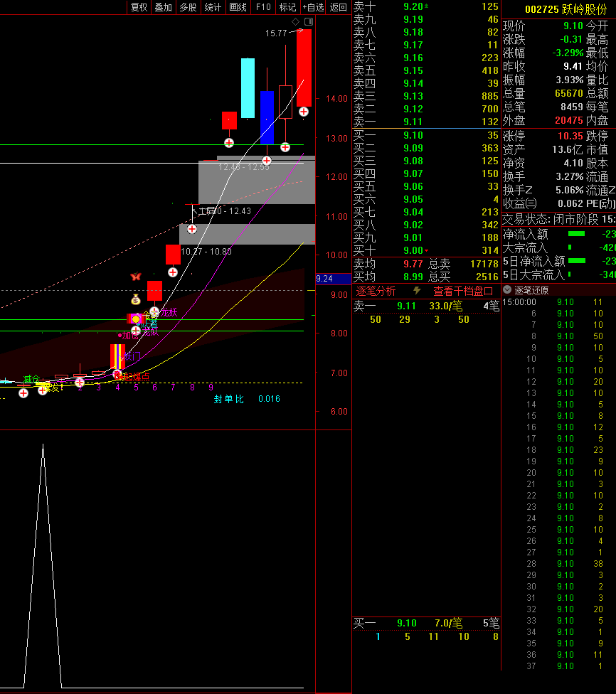The height and width of the screenshot is (694, 616).
Task: Click tick row 18 with volume 23
Action: pos(558,449)
